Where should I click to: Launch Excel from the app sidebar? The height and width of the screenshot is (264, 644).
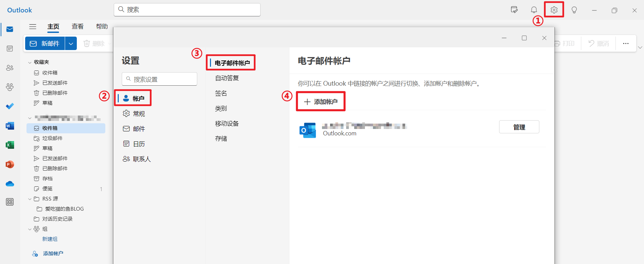tap(10, 145)
